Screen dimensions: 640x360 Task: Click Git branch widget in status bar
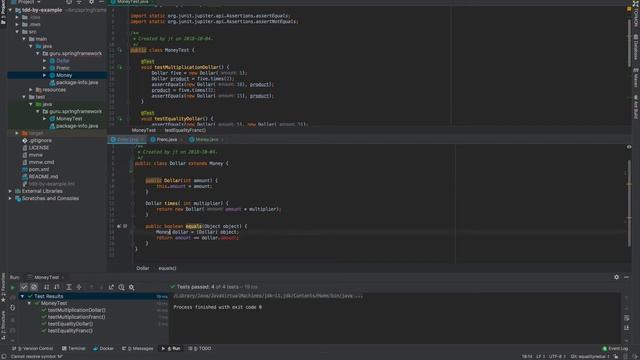pos(590,357)
